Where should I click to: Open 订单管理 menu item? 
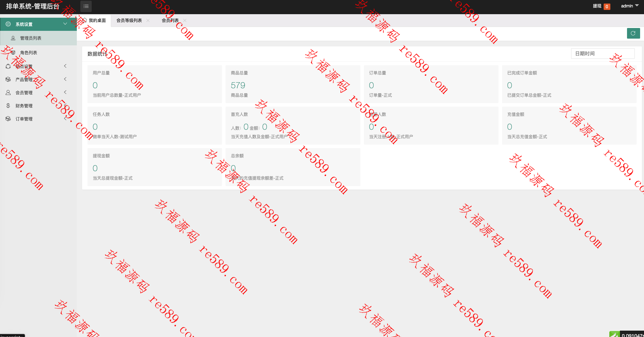coord(38,119)
